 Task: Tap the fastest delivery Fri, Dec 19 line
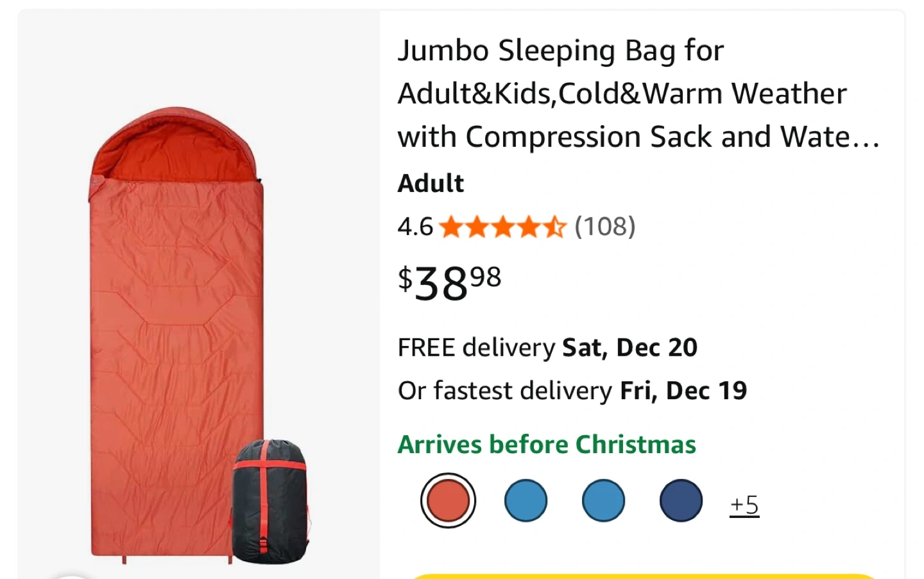tap(572, 390)
